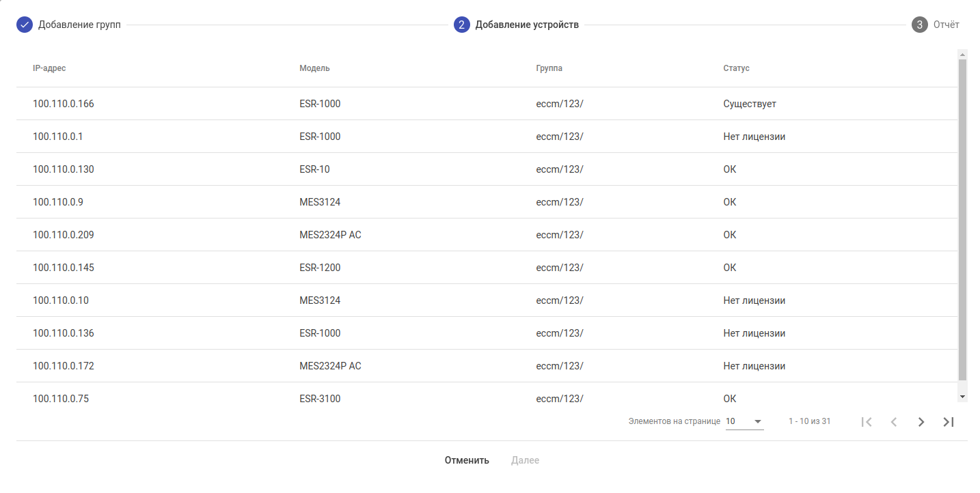Click the 'IP-адрес' column header
980x493 pixels.
(49, 68)
